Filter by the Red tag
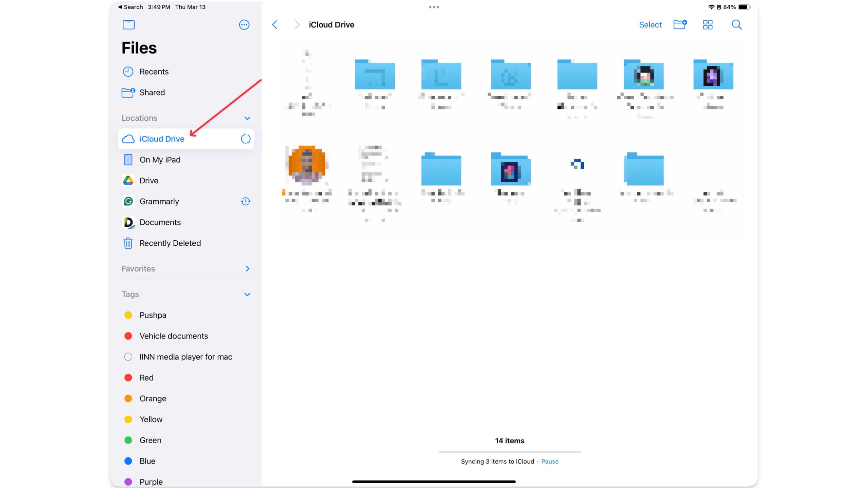 (186, 378)
